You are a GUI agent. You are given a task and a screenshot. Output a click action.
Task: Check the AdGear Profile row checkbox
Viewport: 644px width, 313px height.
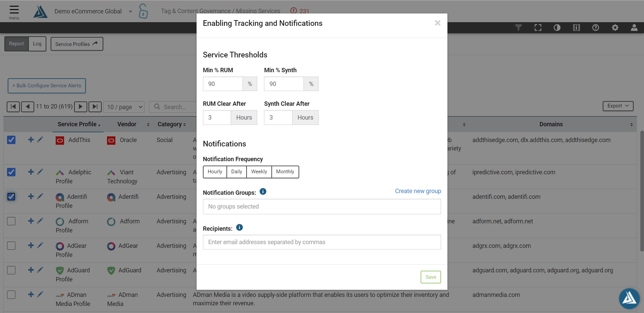click(11, 245)
